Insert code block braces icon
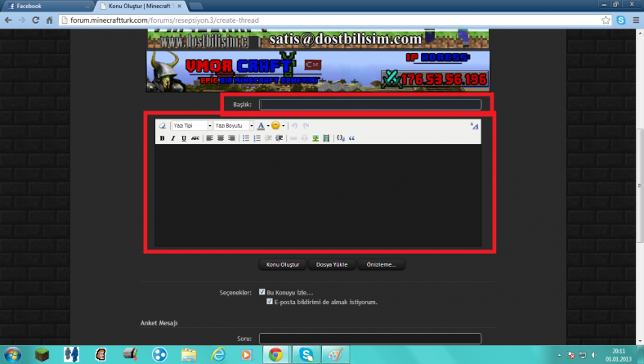The width and height of the screenshot is (644, 364). pos(341,138)
